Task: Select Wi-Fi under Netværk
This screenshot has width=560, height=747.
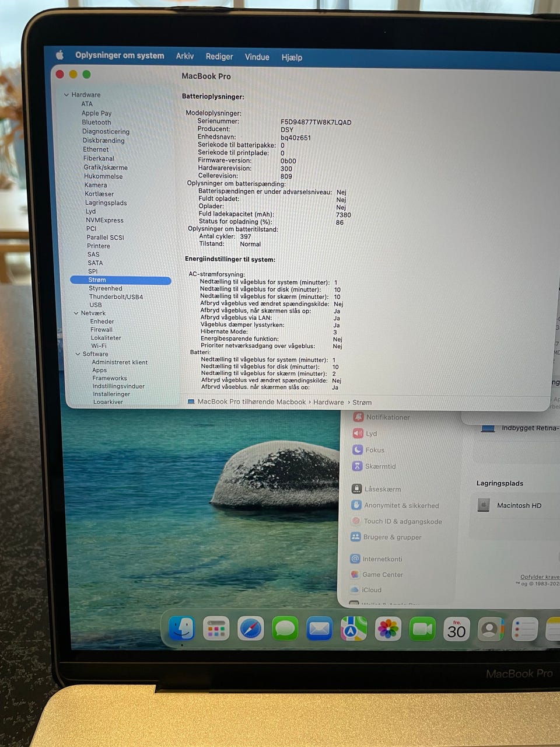Action: point(99,345)
